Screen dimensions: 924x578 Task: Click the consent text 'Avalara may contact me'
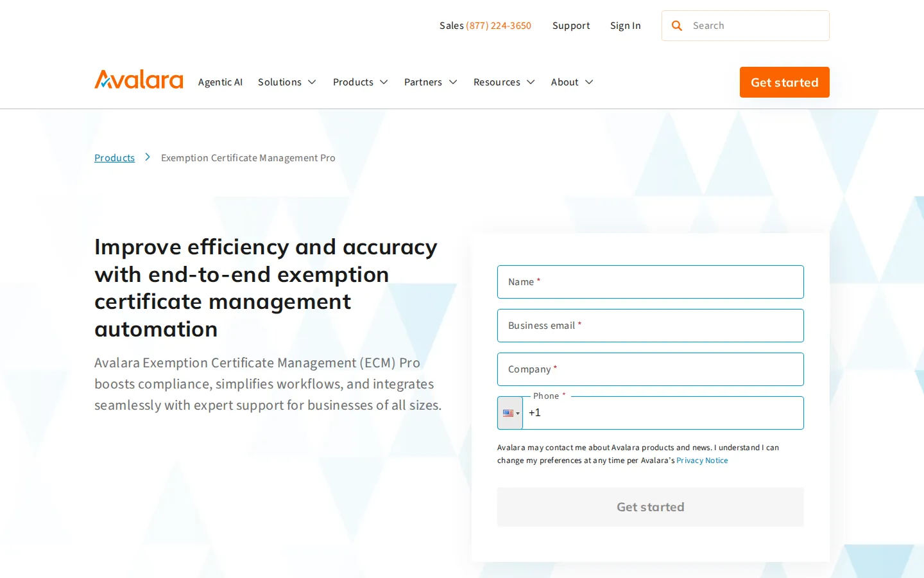pos(638,454)
